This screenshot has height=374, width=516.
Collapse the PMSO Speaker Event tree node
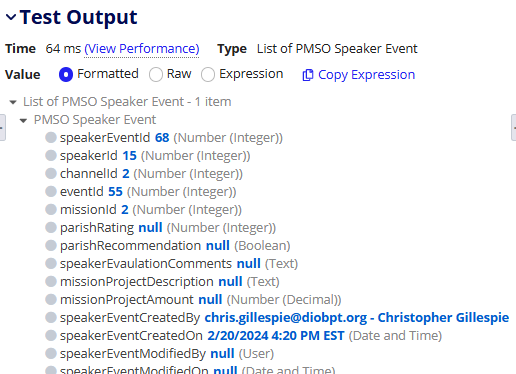[23, 120]
